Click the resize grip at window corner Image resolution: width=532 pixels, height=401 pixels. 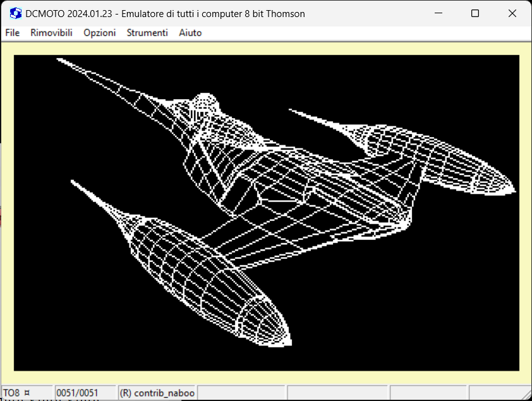526,395
